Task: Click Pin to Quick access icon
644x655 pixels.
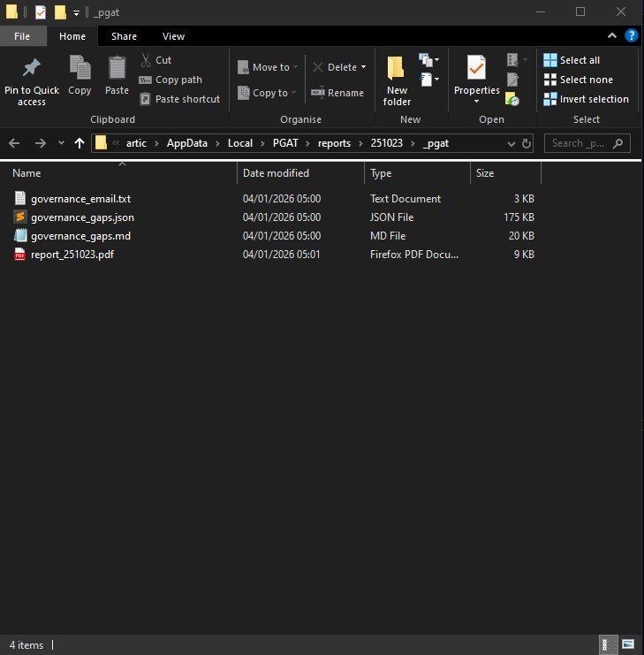Action: [32, 69]
